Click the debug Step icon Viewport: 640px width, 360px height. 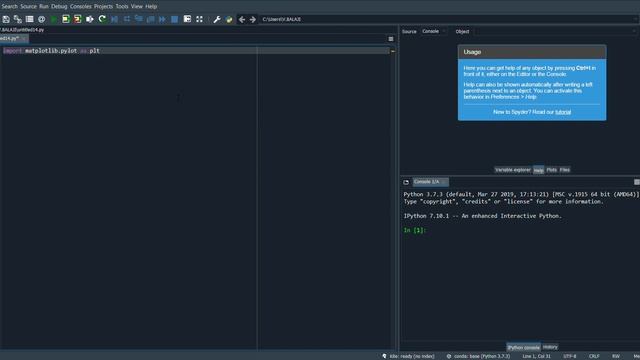click(127, 19)
